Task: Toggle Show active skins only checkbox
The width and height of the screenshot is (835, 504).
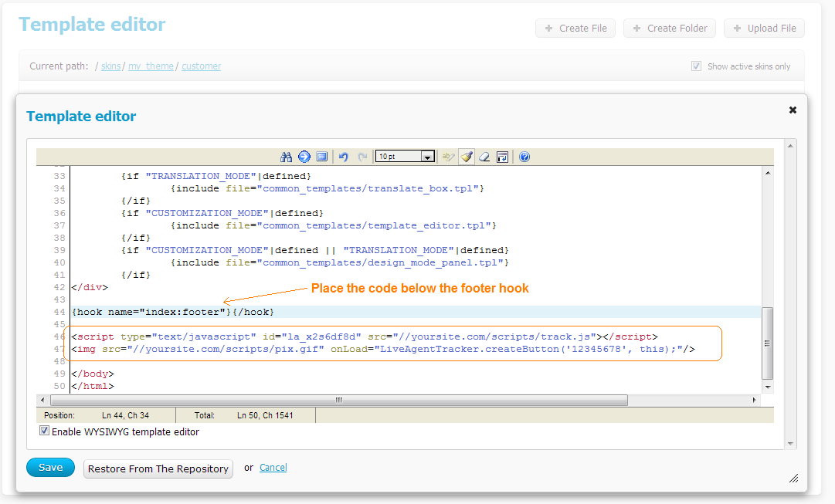Action: [697, 66]
